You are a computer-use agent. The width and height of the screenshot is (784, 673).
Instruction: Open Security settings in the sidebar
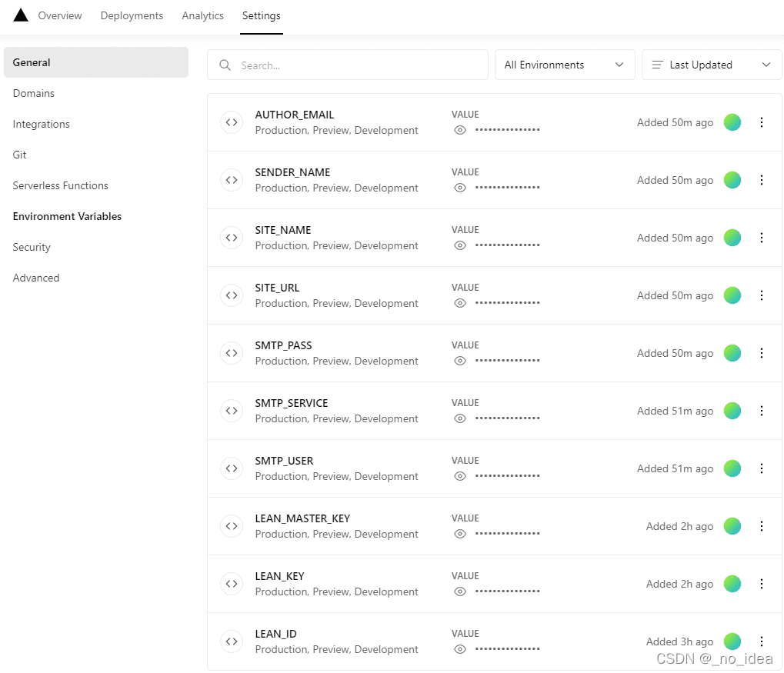tap(32, 247)
